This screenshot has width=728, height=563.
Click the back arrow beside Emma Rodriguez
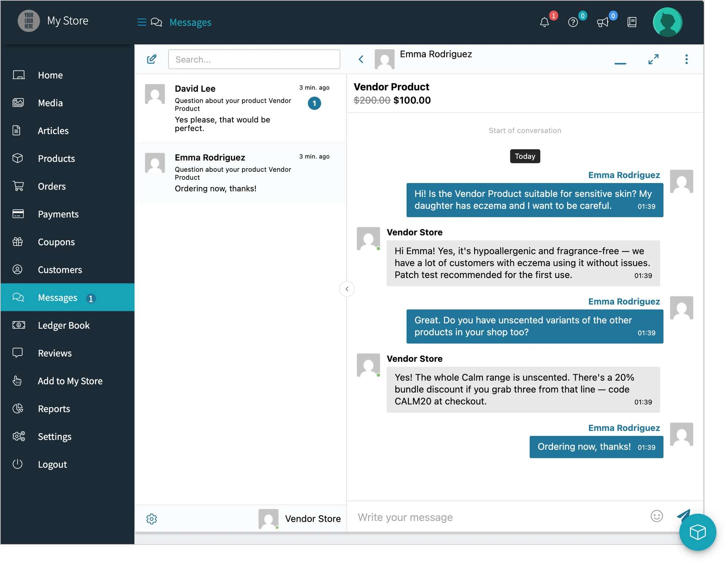[361, 59]
